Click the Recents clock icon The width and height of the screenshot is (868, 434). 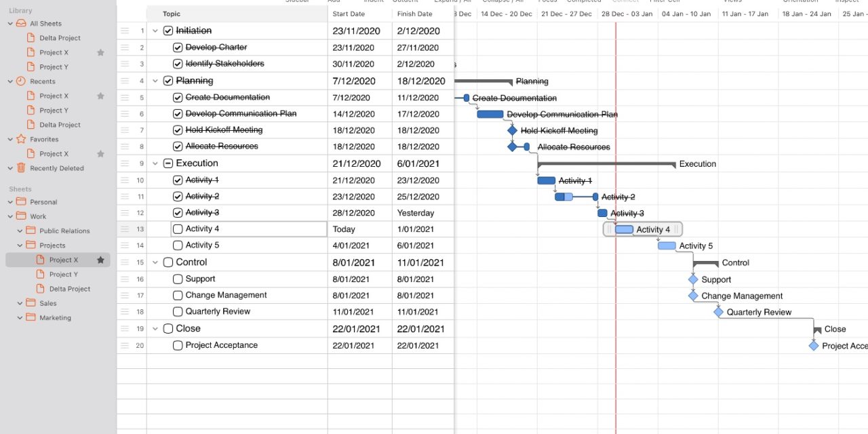click(x=21, y=81)
